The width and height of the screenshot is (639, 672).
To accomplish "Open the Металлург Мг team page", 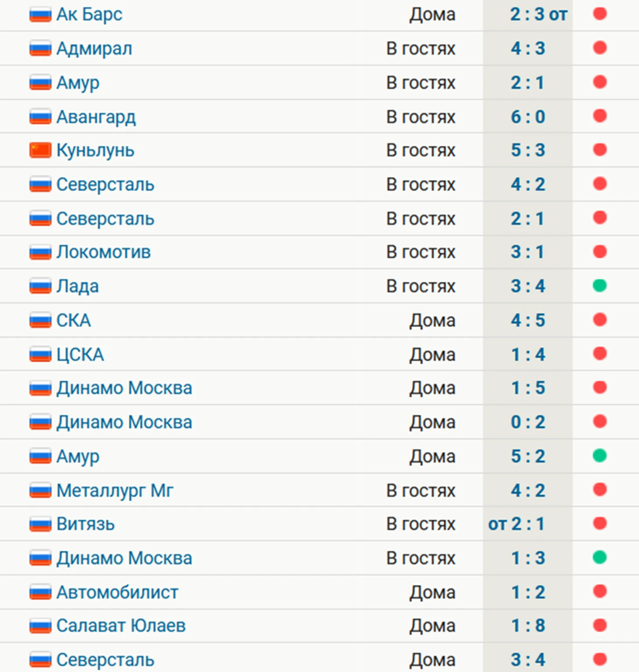I will [115, 491].
